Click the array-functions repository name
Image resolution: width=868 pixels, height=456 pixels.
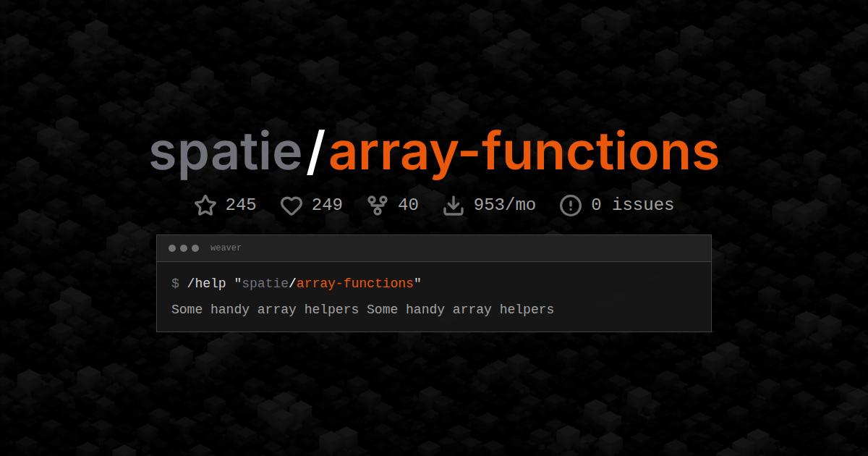[523, 152]
